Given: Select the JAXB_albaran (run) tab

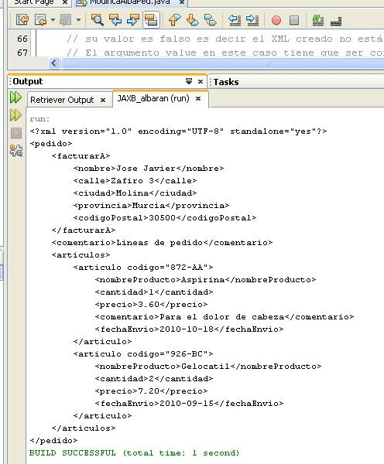Looking at the screenshot, I should (153, 98).
